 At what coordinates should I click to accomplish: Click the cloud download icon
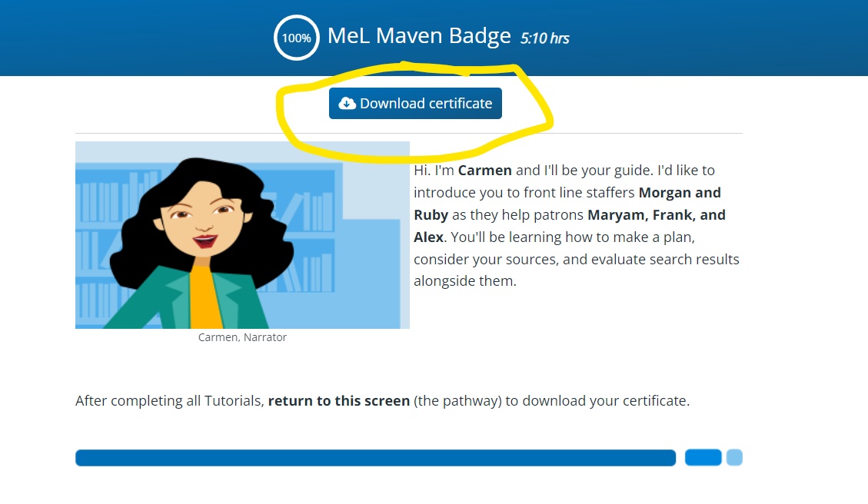point(347,104)
